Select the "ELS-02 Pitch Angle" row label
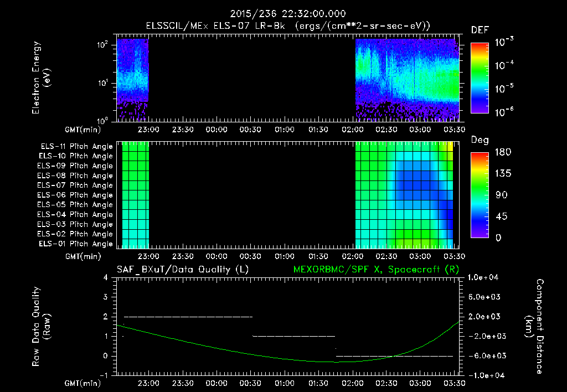The height and width of the screenshot is (392, 567). [75, 234]
